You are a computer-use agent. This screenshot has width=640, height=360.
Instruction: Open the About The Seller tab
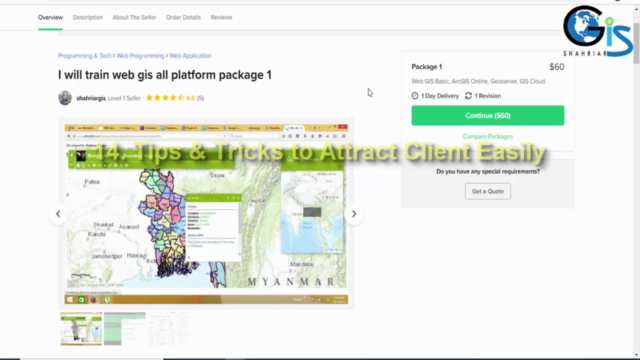point(134,18)
